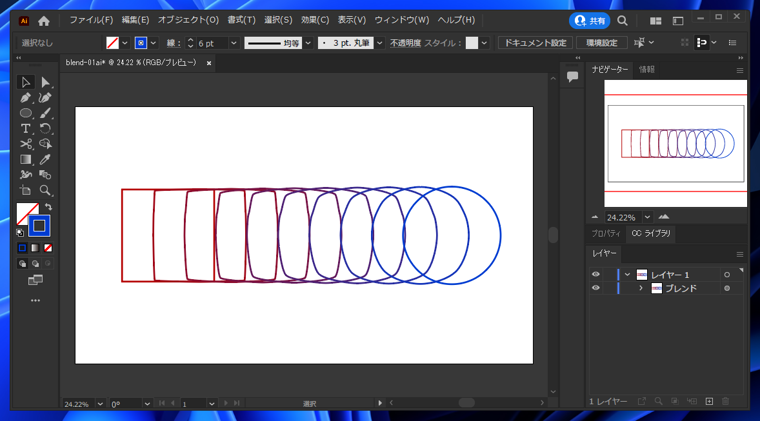This screenshot has height=421, width=760.
Task: Set Draw Behind mode
Action: pos(35,264)
